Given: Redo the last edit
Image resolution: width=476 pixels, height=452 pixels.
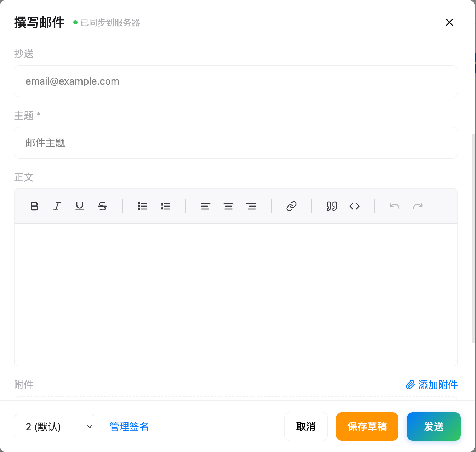Looking at the screenshot, I should click(x=417, y=206).
